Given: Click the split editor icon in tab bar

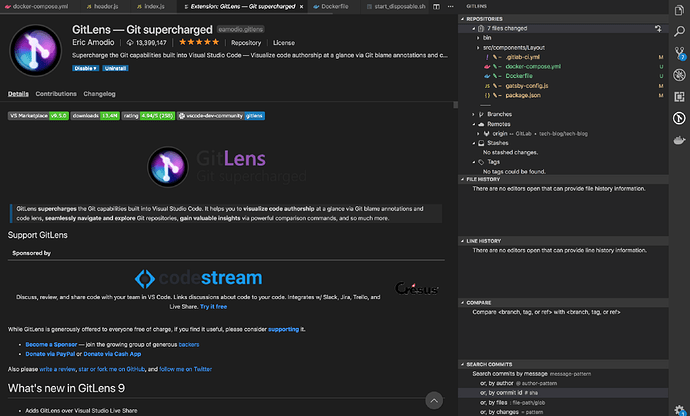Looking at the screenshot, I should click(x=436, y=7).
